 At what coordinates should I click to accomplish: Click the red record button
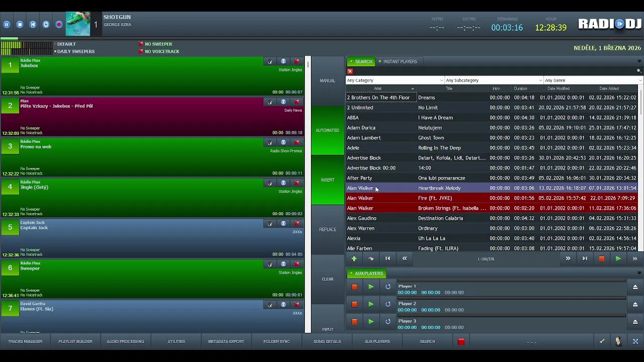click(59, 24)
